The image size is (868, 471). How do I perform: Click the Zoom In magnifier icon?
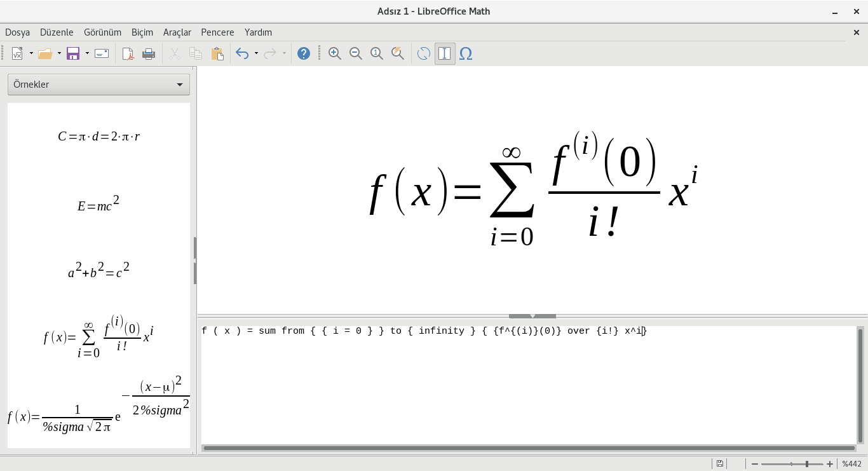pyautogui.click(x=335, y=54)
